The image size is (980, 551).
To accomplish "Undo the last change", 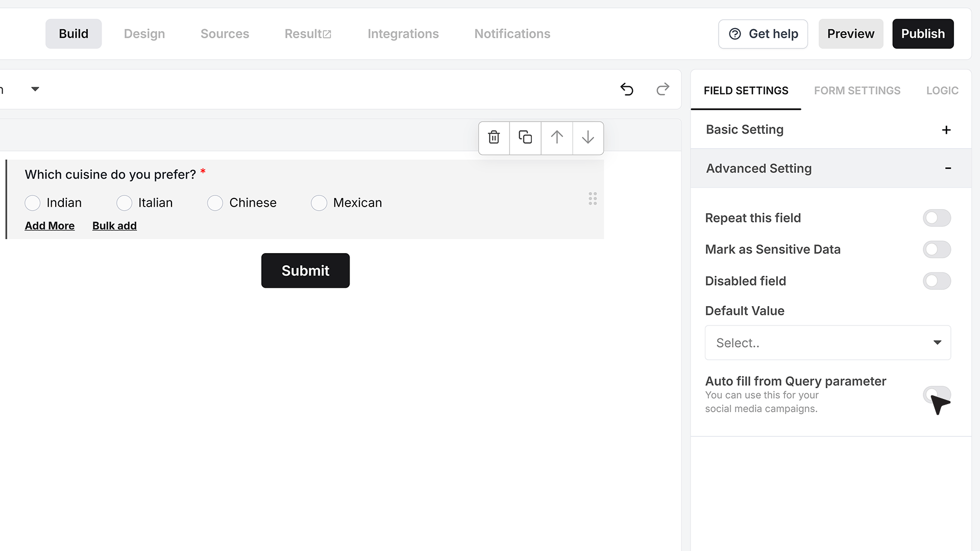I will tap(627, 89).
